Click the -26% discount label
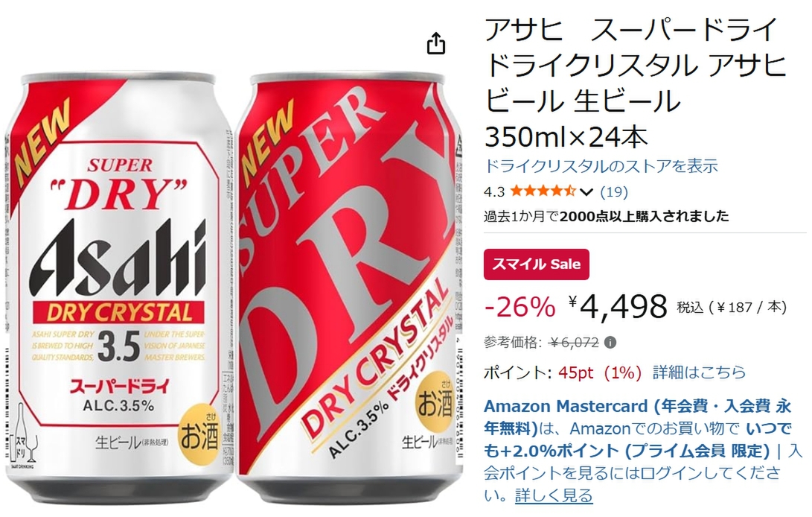The height and width of the screenshot is (517, 812). [x=520, y=307]
